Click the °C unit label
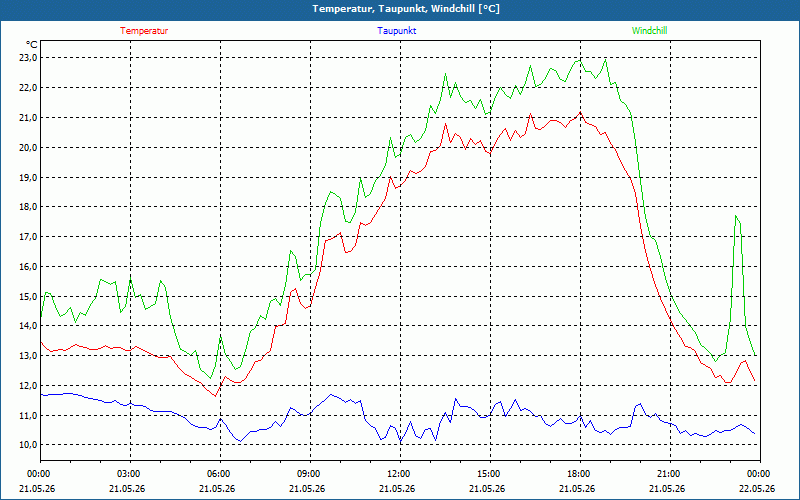The image size is (800, 500). pos(32,44)
